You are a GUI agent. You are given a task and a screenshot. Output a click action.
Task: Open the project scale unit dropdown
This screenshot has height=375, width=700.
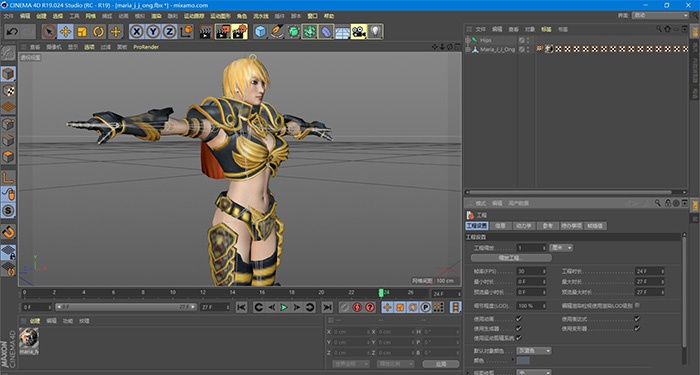pyautogui.click(x=561, y=248)
